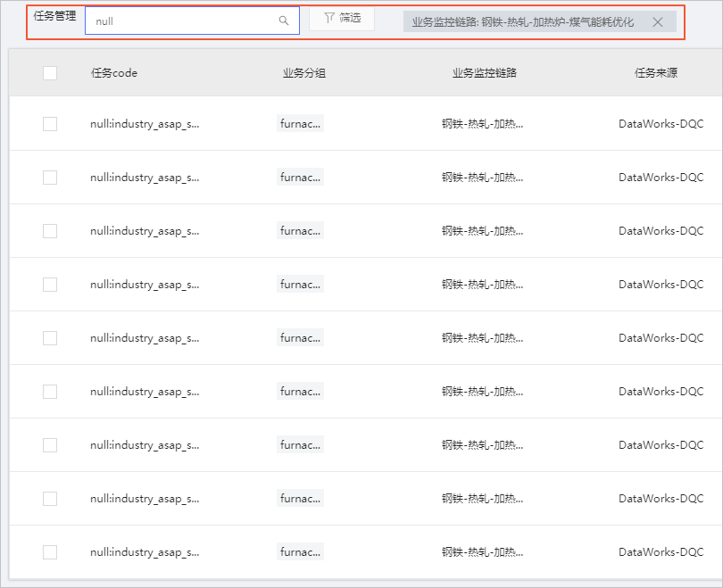
Task: Open first row's null:industry_asap_s... task code
Action: coord(145,124)
